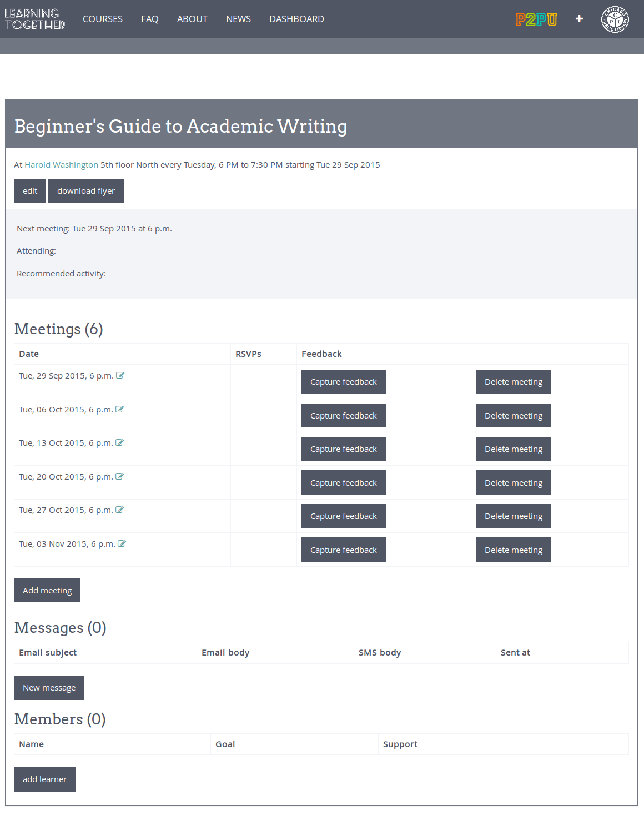The height and width of the screenshot is (816, 644).
Task: Capture feedback for 27 Oct meeting
Action: [x=344, y=516]
